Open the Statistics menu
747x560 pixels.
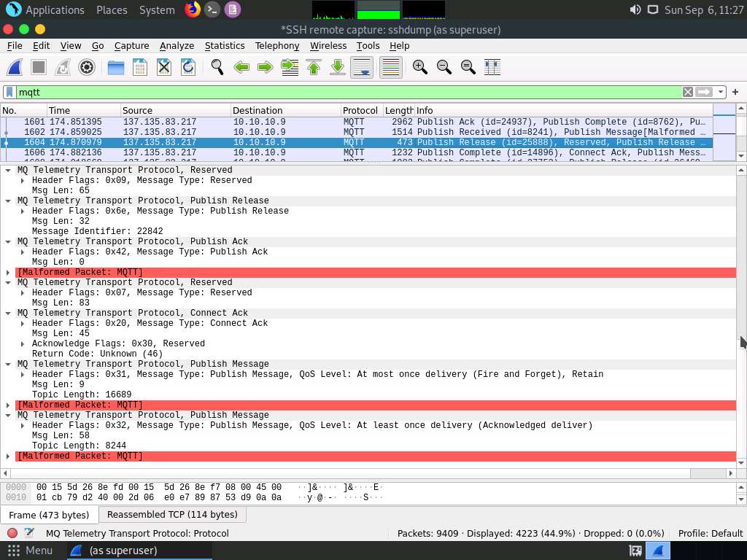click(x=225, y=45)
